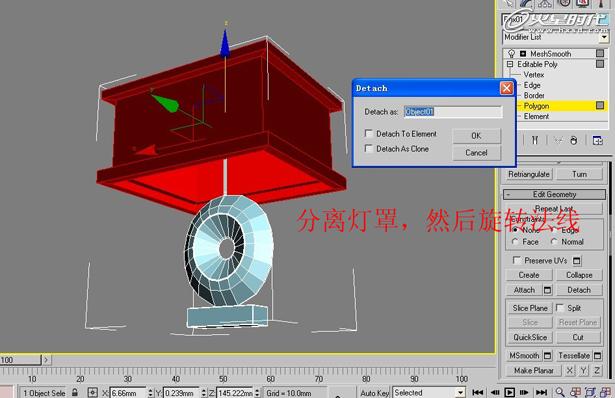
Task: Click the Detach as name field
Action: (453, 112)
